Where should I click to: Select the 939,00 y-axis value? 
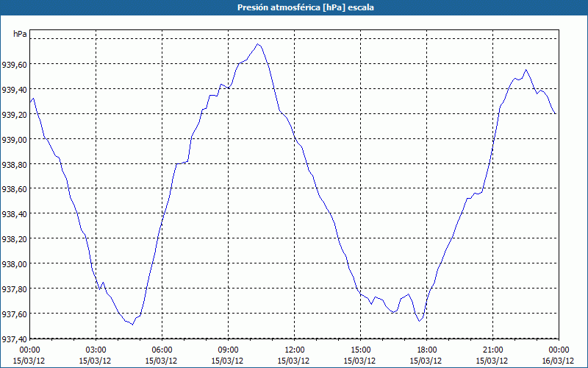pos(14,139)
